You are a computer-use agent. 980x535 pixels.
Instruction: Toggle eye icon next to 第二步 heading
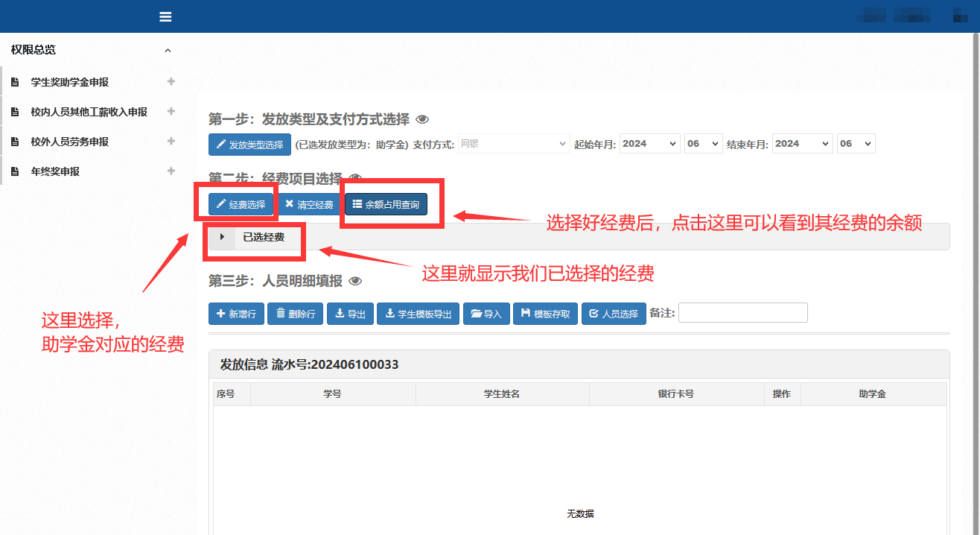[355, 179]
